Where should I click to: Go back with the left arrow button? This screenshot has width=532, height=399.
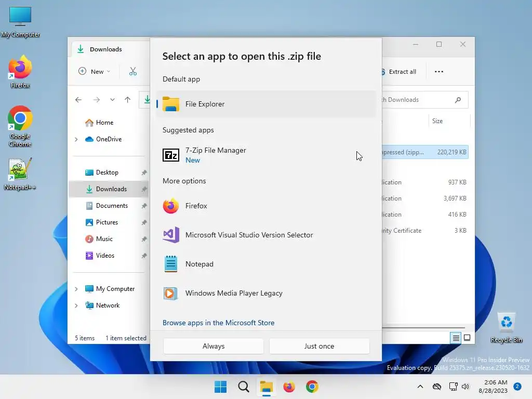[78, 100]
